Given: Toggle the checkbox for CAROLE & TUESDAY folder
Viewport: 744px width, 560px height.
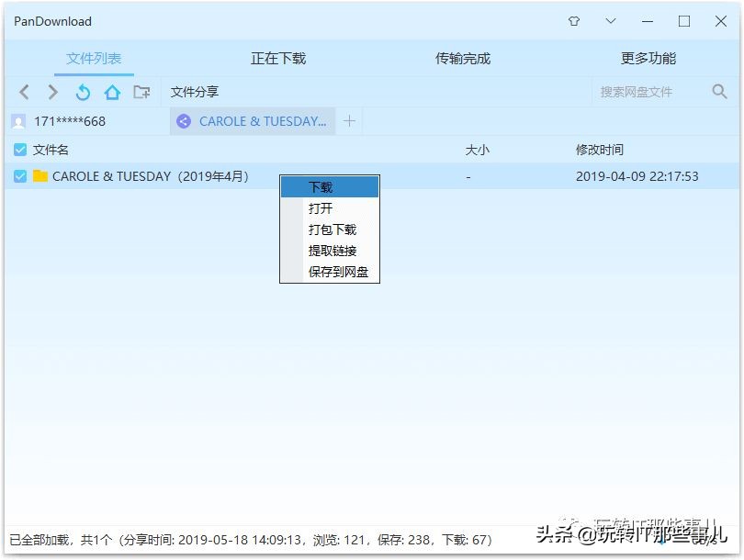Looking at the screenshot, I should (20, 176).
